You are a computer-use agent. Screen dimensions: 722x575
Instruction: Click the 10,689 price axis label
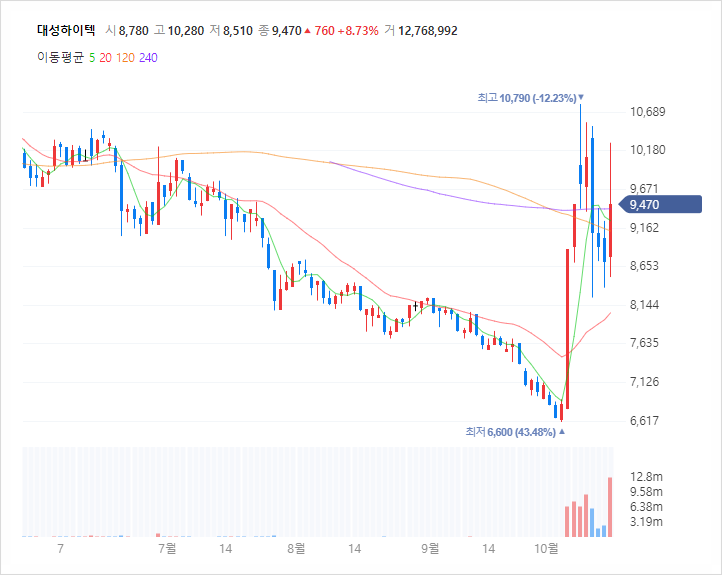click(647, 112)
